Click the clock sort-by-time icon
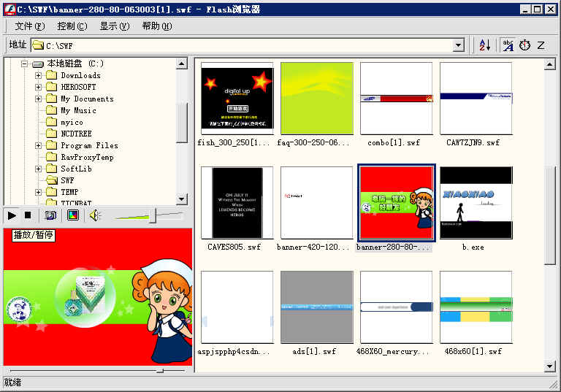The image size is (561, 392). 525,45
